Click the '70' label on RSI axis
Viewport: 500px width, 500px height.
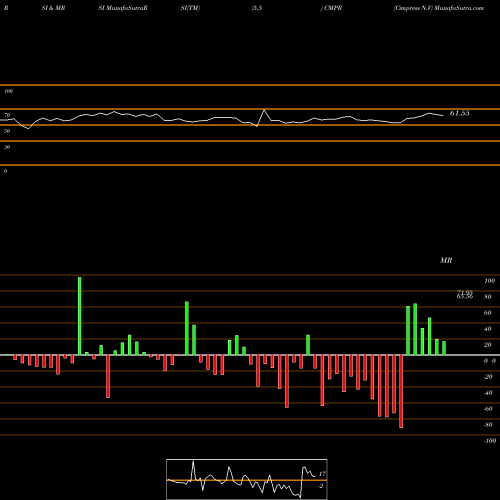click(x=7, y=115)
